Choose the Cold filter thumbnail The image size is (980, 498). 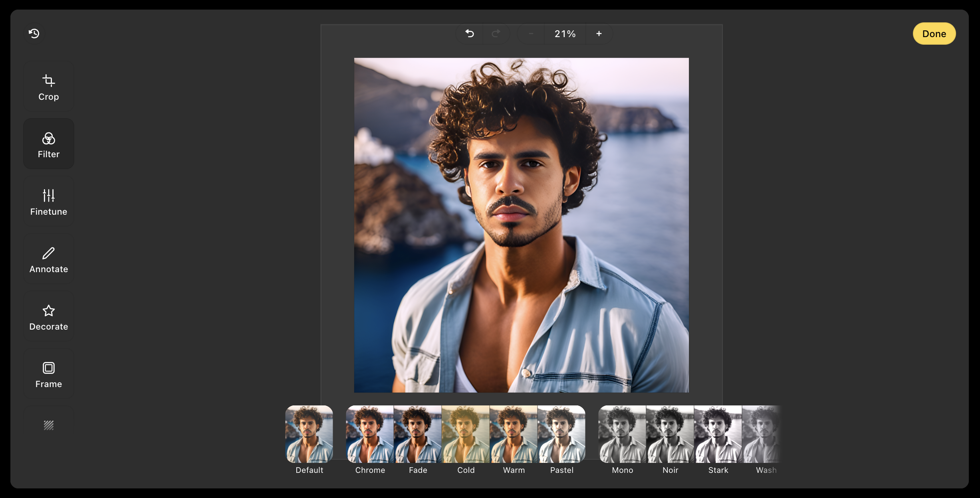[x=466, y=435]
